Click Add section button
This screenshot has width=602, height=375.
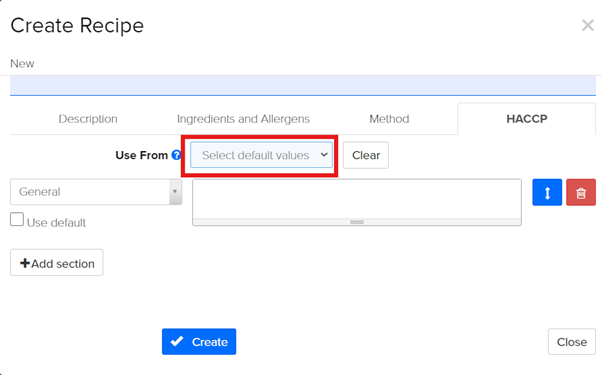[x=57, y=263]
